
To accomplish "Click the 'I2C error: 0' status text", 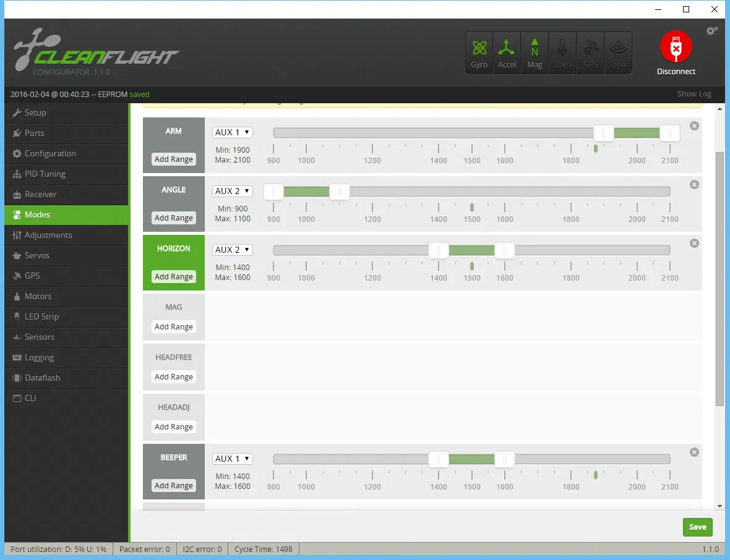I will coord(202,549).
